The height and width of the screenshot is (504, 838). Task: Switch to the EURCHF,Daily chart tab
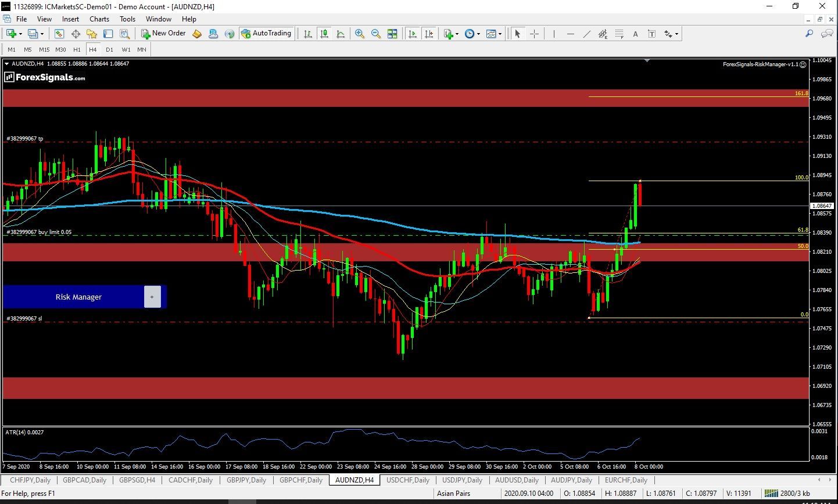626,480
